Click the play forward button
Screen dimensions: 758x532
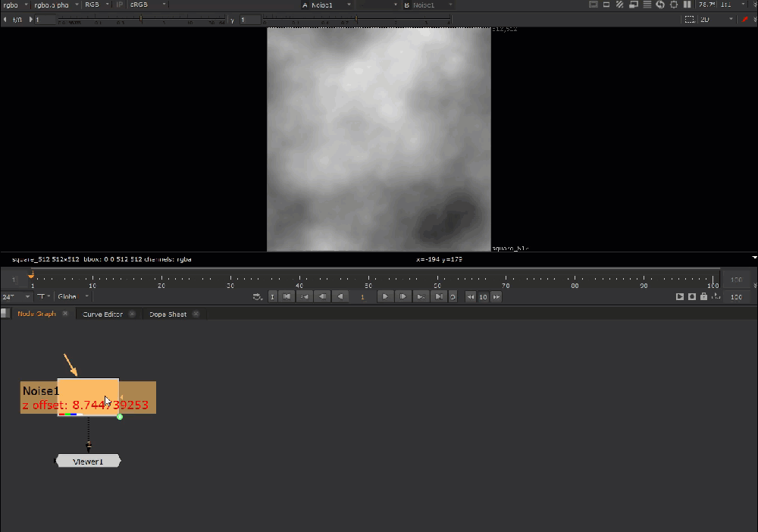click(x=386, y=296)
